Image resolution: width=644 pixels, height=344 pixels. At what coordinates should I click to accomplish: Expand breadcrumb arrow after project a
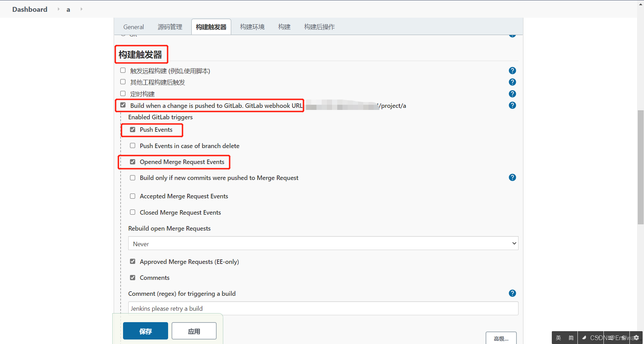pos(81,9)
